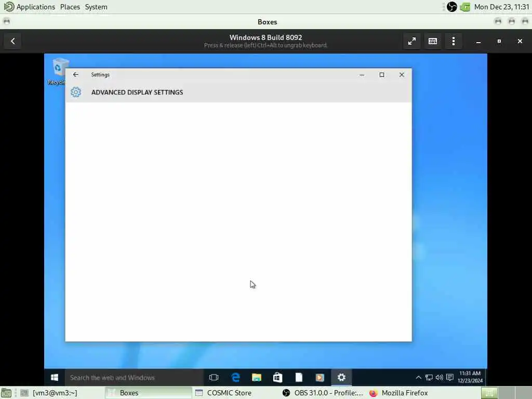The height and width of the screenshot is (399, 532).
Task: Launch Edge browser from taskbar
Action: [235, 377]
